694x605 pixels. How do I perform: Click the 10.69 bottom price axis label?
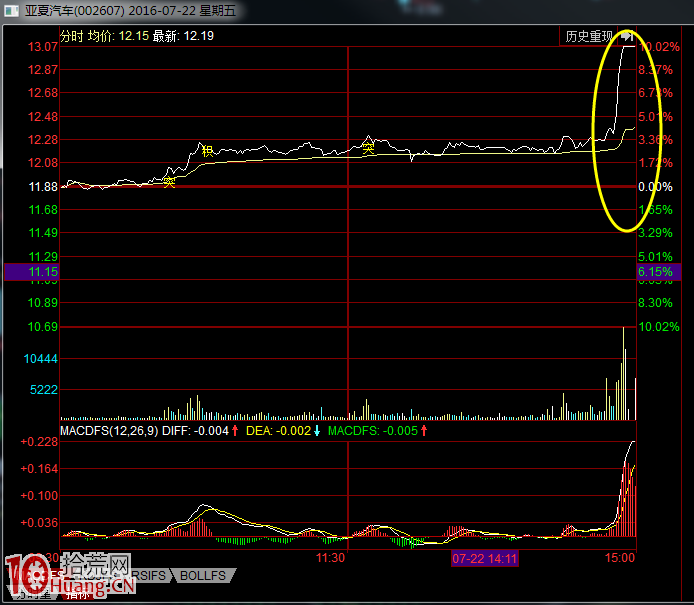42,327
